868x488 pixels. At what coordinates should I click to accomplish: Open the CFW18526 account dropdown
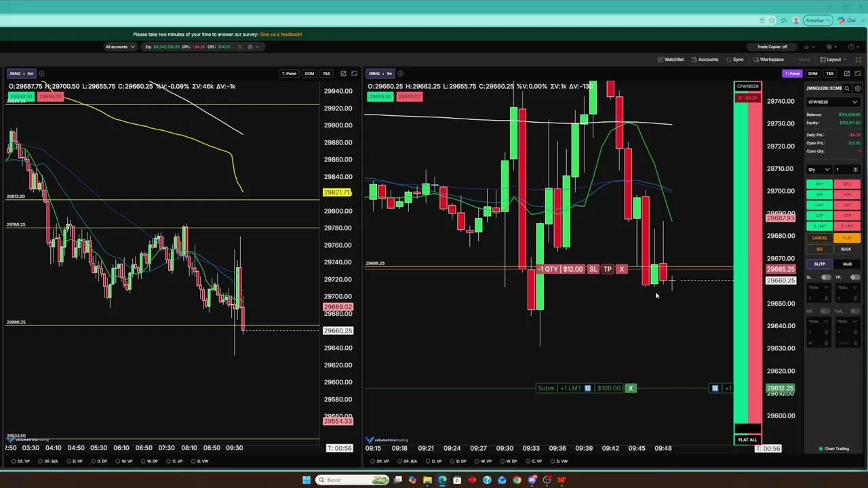833,102
